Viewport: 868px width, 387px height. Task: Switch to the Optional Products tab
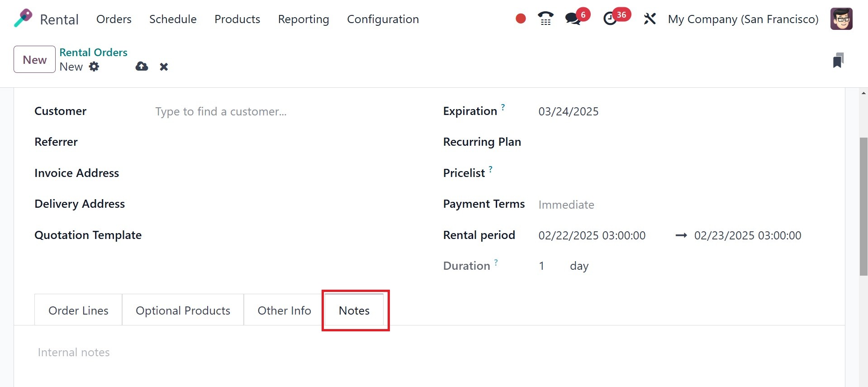(183, 311)
